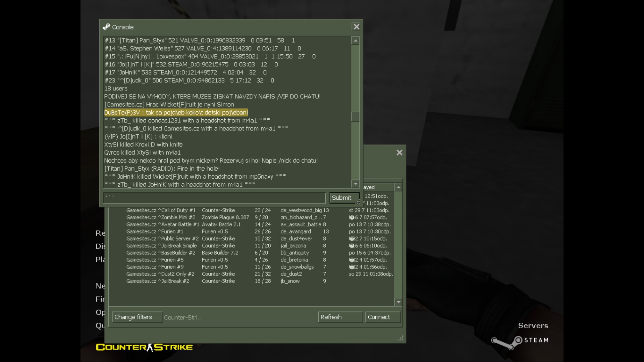The width and height of the screenshot is (644, 362).
Task: Click the Steam logo at bottom right
Action: pyautogui.click(x=520, y=341)
